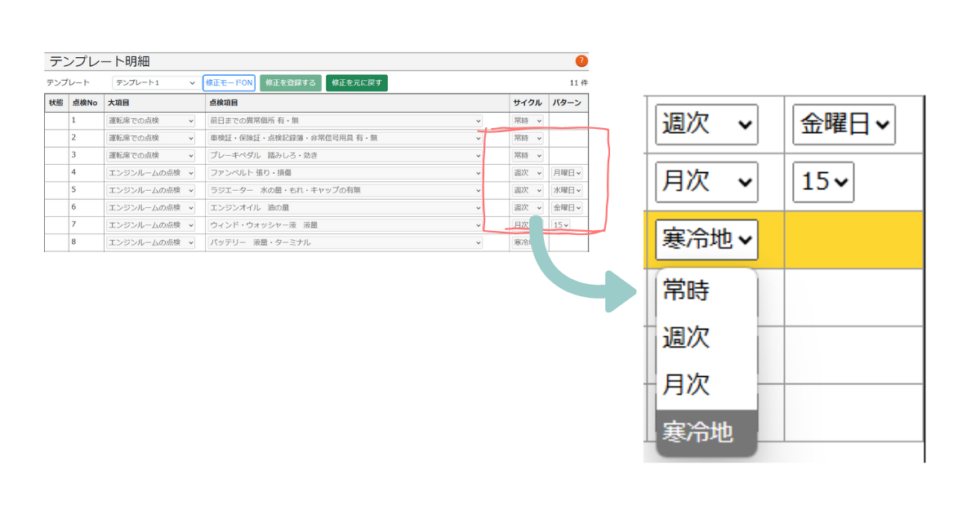Click the orange help question mark icon

pos(581,61)
